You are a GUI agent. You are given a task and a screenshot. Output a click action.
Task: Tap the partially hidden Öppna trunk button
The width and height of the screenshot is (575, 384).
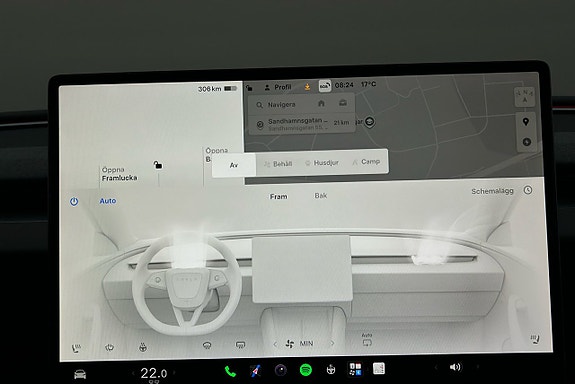click(x=216, y=154)
